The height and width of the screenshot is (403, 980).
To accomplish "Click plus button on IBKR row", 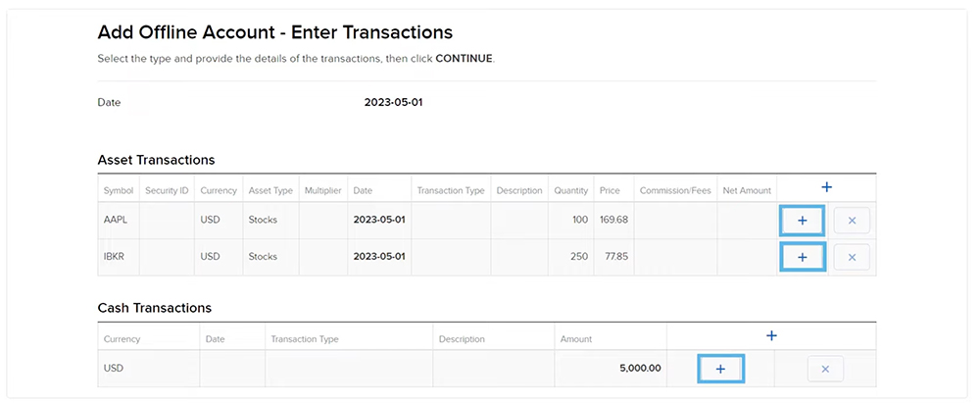I will (x=803, y=257).
